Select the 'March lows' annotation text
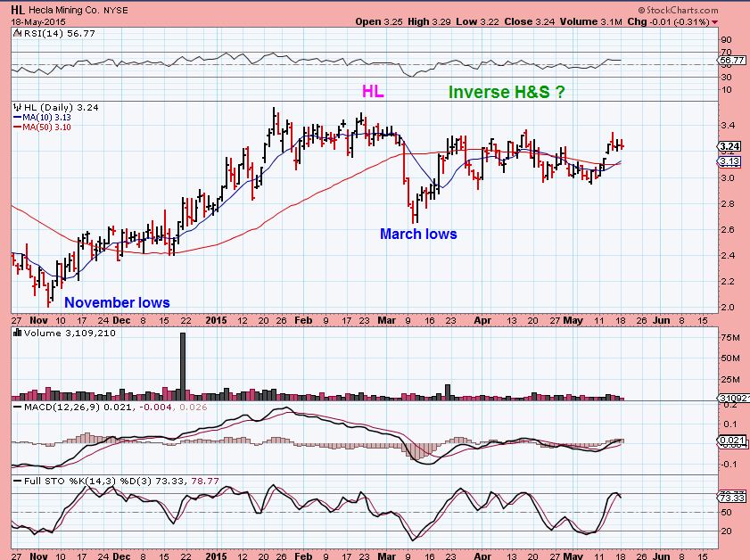Viewport: 750px width, 560px height. pos(418,234)
